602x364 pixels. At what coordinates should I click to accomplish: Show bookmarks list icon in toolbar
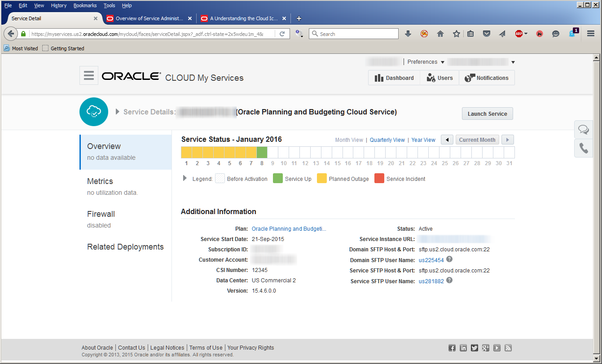470,34
